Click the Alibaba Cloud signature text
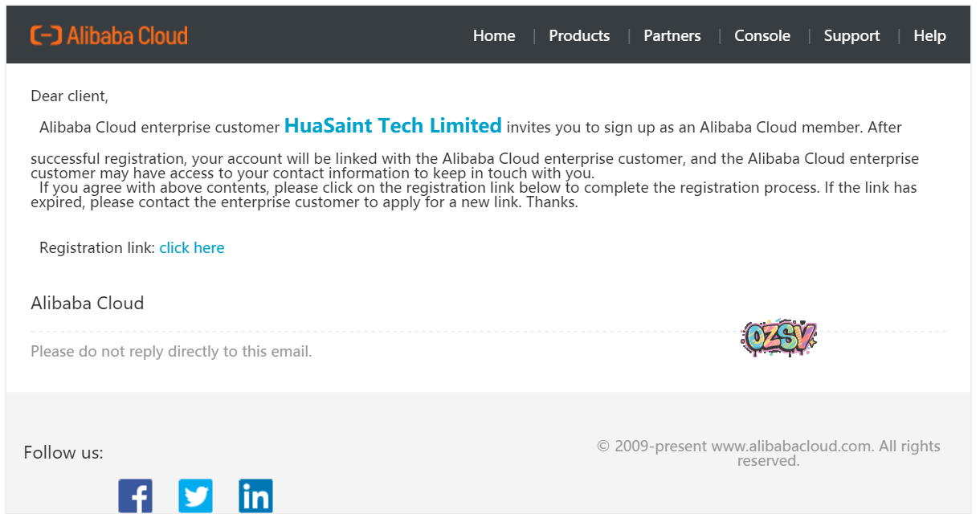Image resolution: width=980 pixels, height=518 pixels. [88, 304]
